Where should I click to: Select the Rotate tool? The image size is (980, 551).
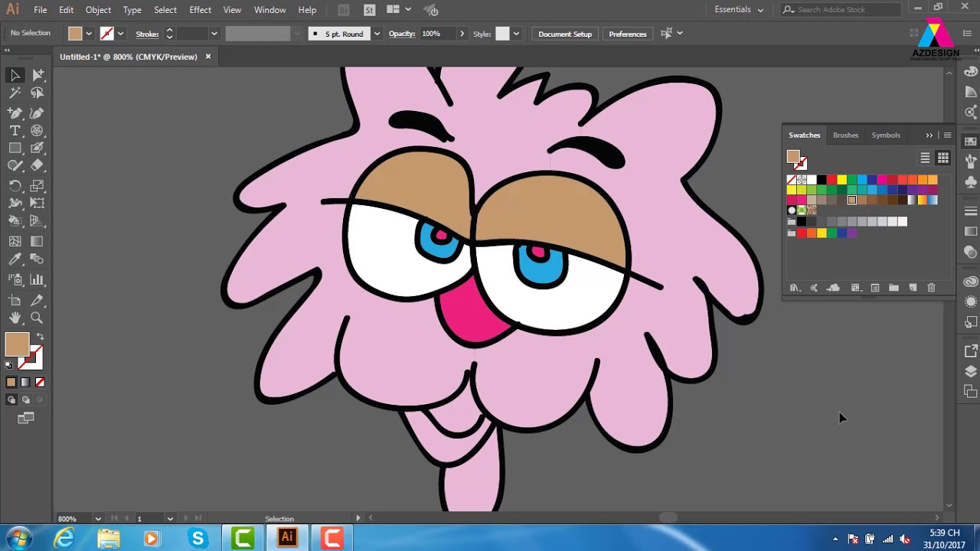(x=15, y=186)
